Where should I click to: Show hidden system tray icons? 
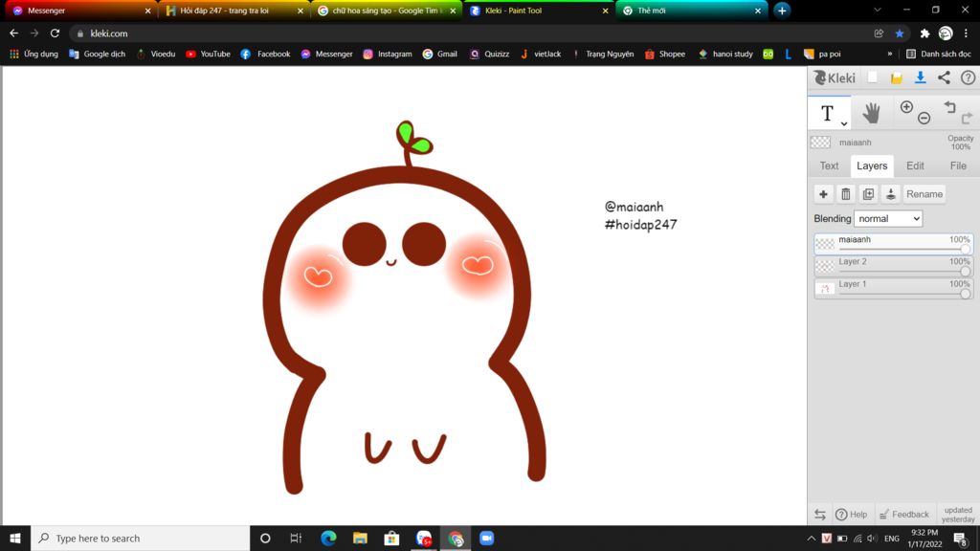point(812,539)
